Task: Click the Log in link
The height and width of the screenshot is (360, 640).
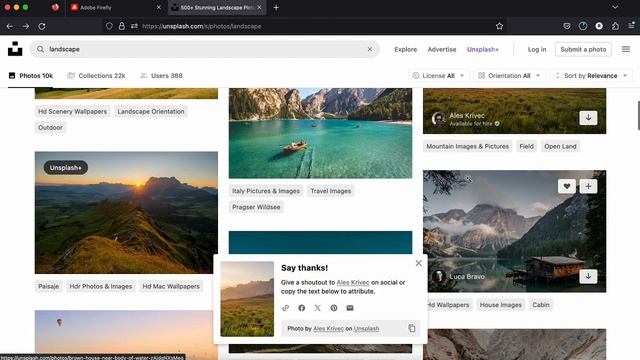Action: [x=537, y=49]
